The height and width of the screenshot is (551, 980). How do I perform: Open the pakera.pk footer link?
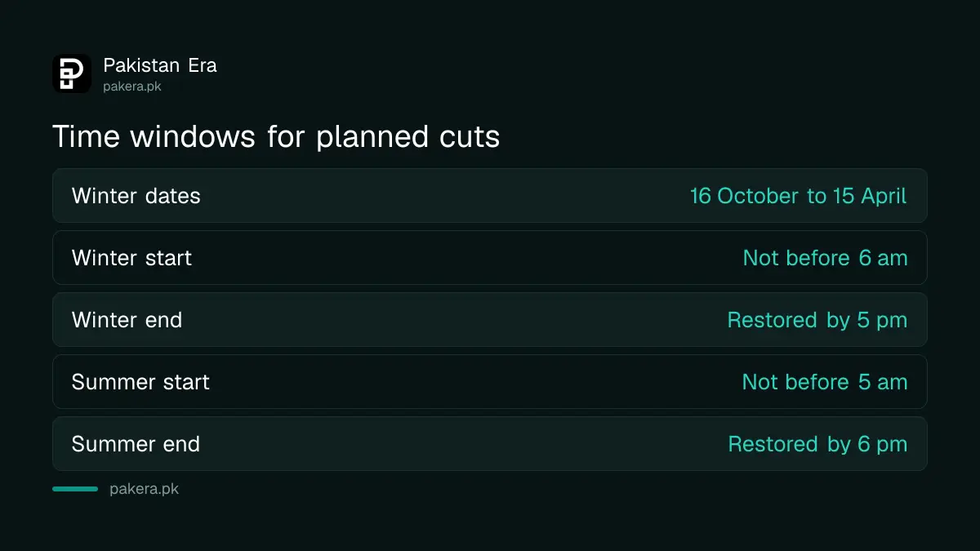tap(144, 490)
